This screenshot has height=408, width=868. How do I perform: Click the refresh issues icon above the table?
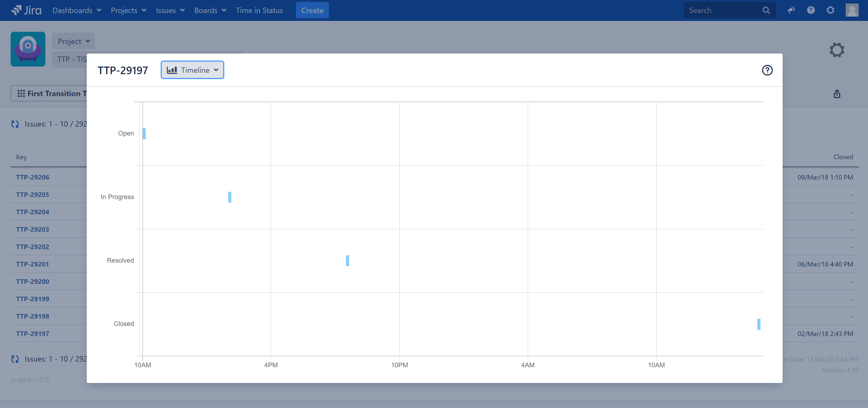15,124
